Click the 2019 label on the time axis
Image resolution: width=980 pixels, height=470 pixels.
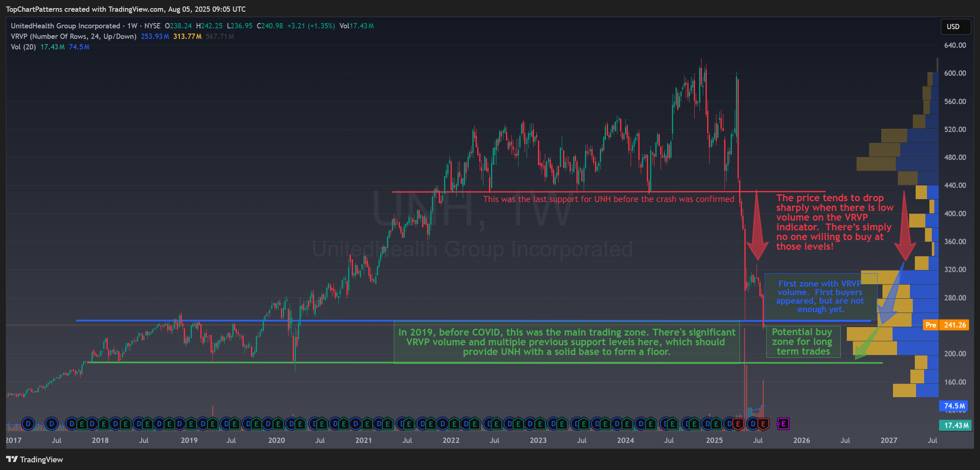click(x=189, y=440)
